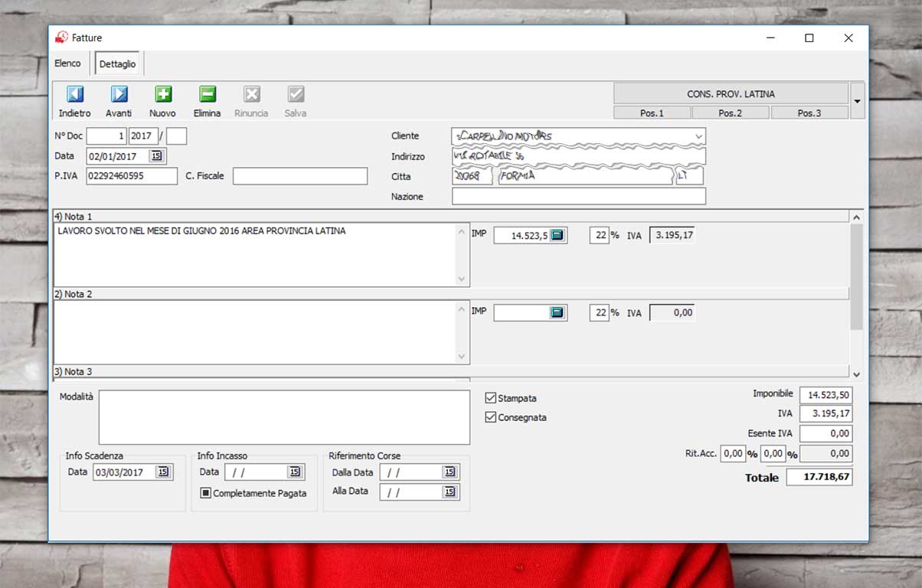Viewport: 922px width, 588px height.
Task: Focus the empty N° Doc suffix field after the slash
Action: click(x=177, y=136)
